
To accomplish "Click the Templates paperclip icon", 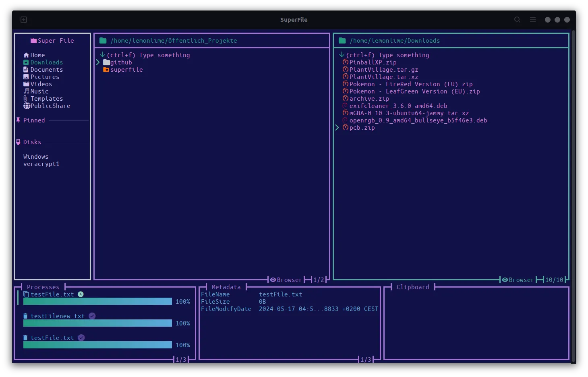I will pyautogui.click(x=25, y=98).
